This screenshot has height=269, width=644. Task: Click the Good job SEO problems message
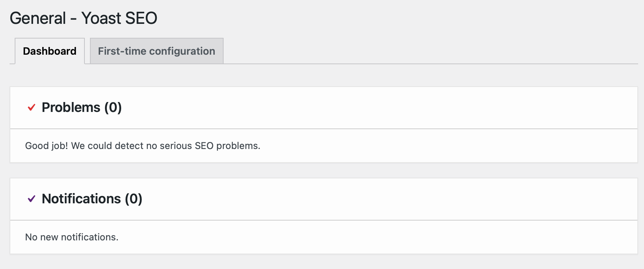tap(142, 146)
